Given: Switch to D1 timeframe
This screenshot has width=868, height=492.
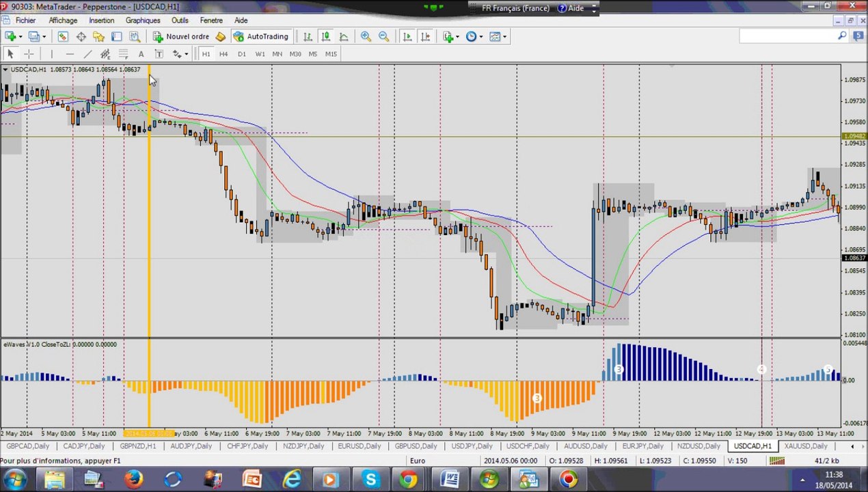Looking at the screenshot, I should 241,54.
